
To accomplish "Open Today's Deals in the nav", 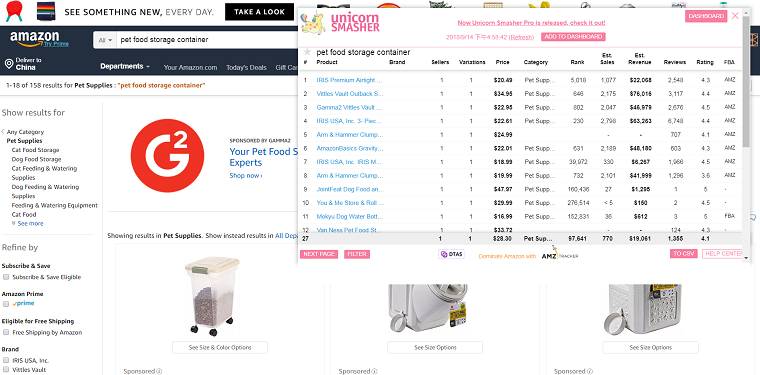I will point(247,67).
